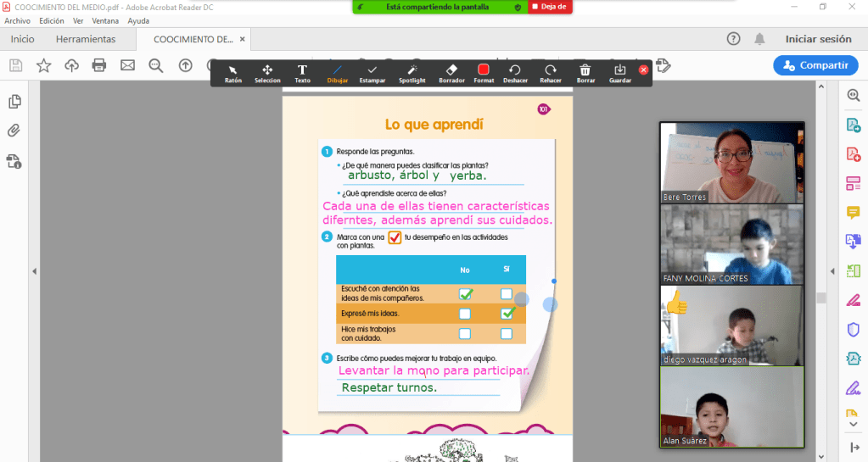This screenshot has height=462, width=868.
Task: Undo annotation with Deshacer
Action: tap(515, 74)
